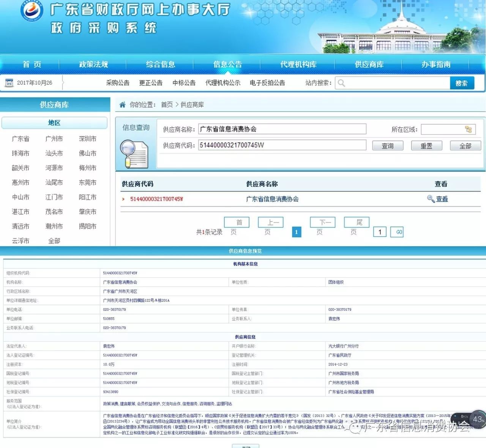486x448 pixels.
Task: Go to 中标公告 submenu link
Action: (x=184, y=83)
